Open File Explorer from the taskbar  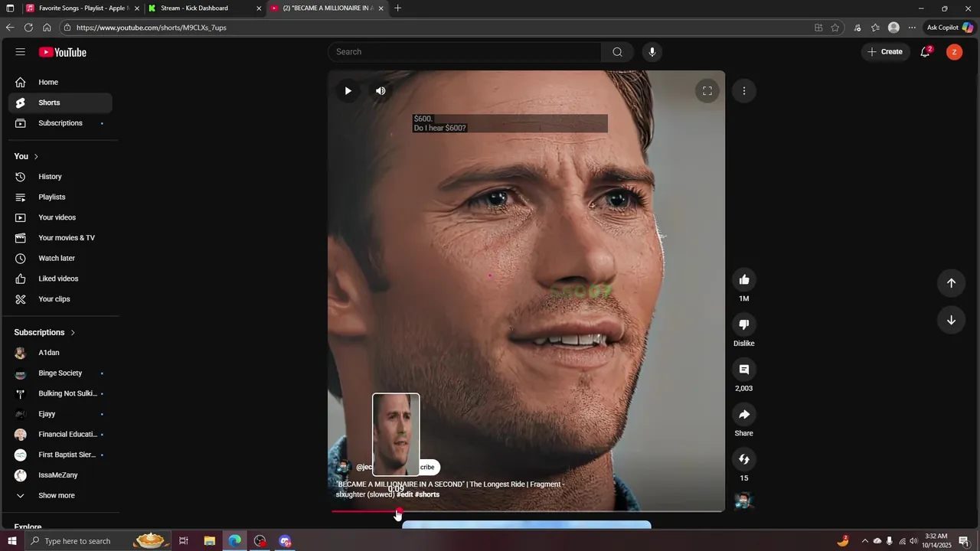[209, 541]
